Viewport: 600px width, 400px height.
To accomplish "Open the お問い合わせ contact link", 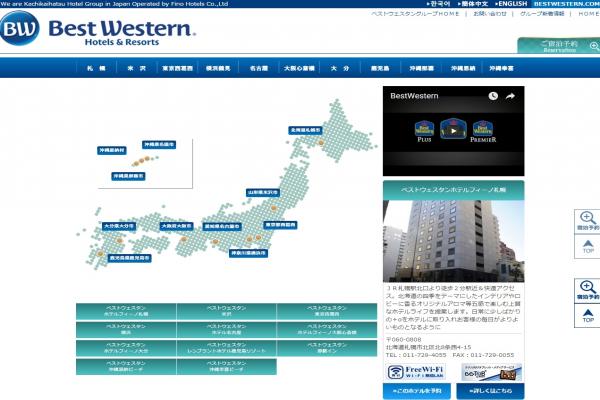I will click(x=490, y=14).
